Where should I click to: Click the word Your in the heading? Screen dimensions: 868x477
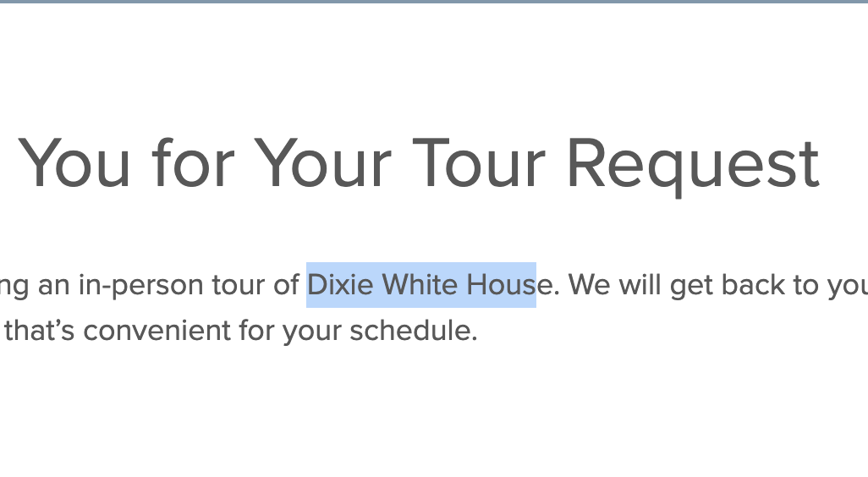322,163
